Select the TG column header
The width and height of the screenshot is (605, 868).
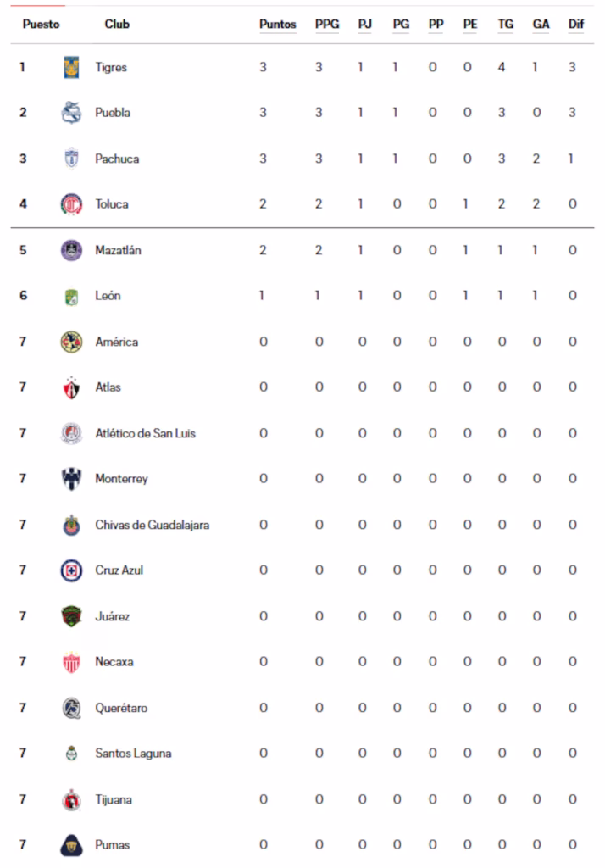pos(505,25)
